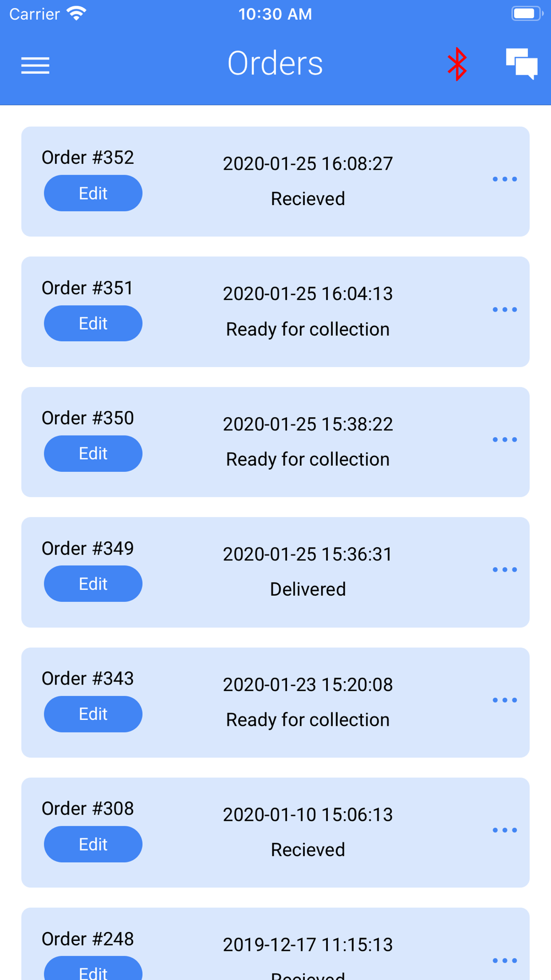
Task: Edit Order #349
Action: [x=93, y=584]
